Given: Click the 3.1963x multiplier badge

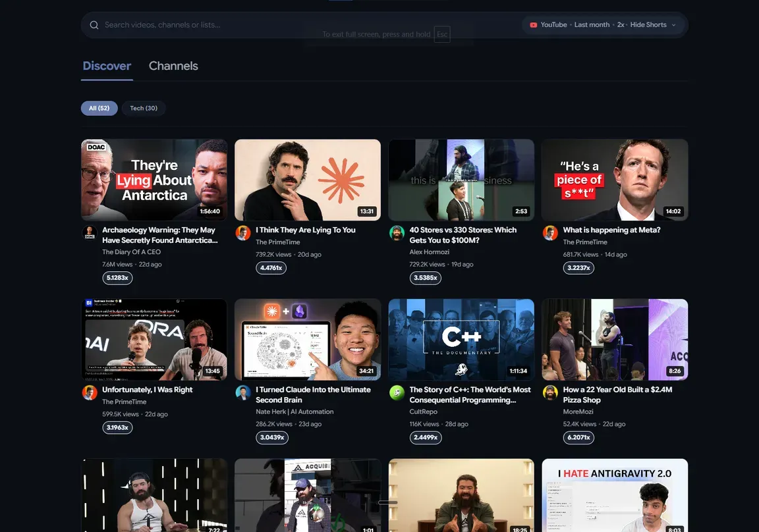Looking at the screenshot, I should coord(118,427).
